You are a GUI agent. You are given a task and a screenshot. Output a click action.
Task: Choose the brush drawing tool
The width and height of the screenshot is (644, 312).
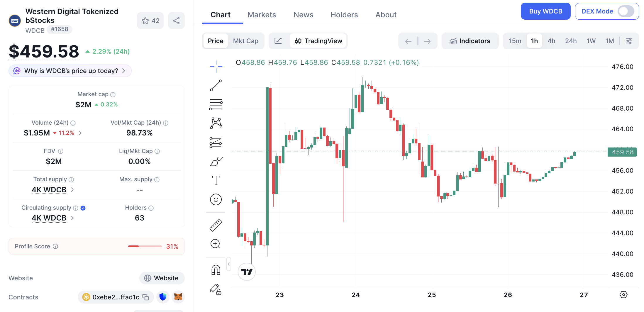(x=216, y=161)
